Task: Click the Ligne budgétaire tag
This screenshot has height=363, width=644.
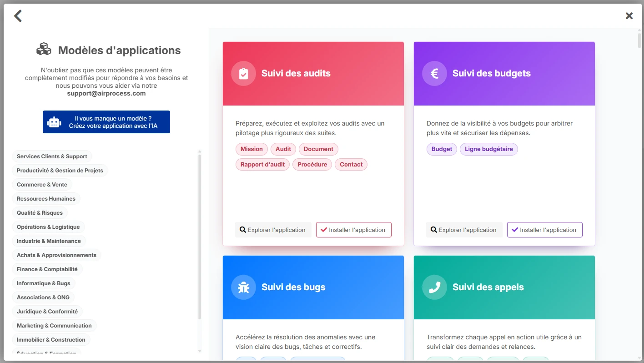Action: tap(489, 149)
